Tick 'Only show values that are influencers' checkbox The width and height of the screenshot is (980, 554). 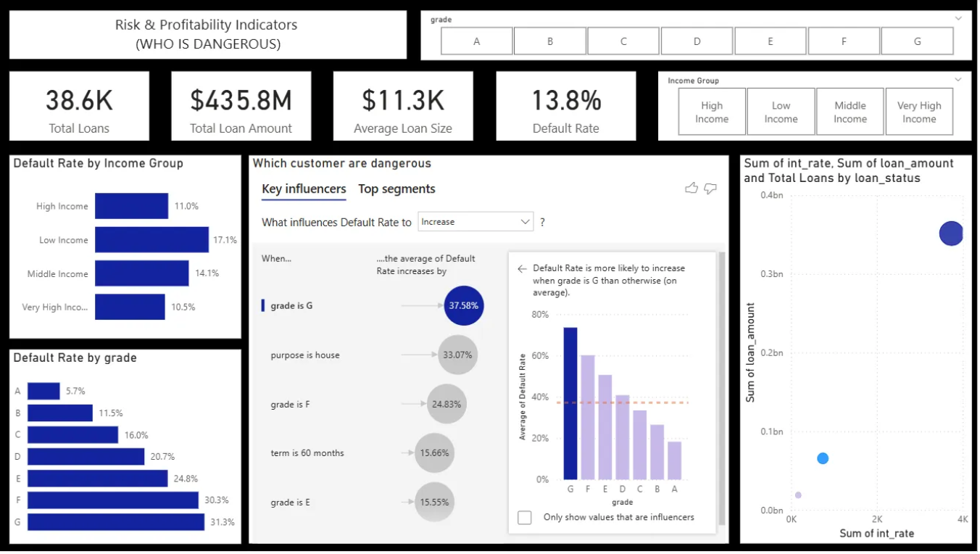pyautogui.click(x=525, y=518)
